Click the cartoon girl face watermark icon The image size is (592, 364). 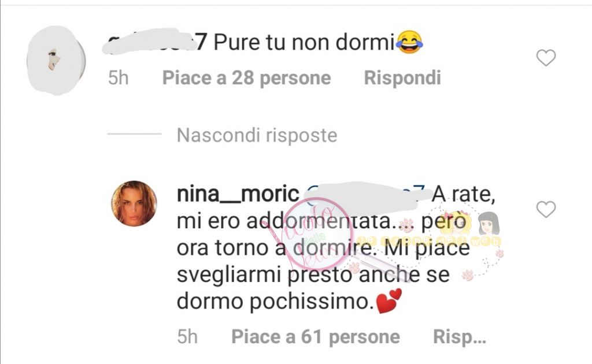(x=489, y=224)
